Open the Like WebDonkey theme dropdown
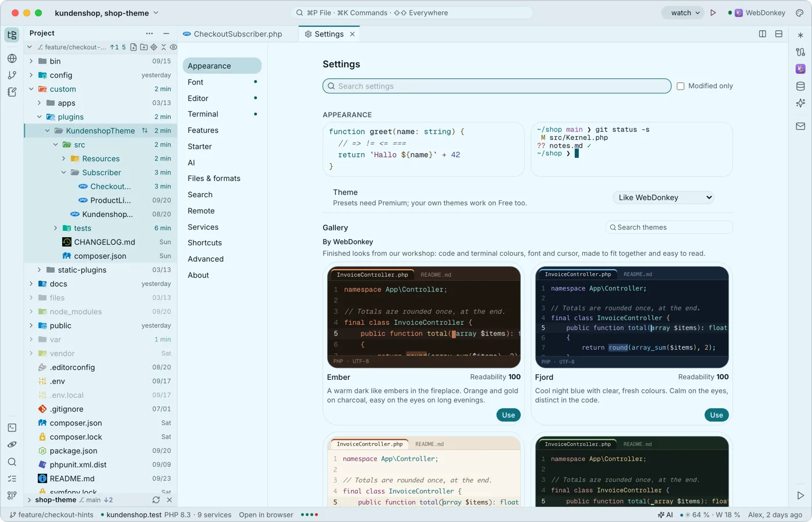The height and width of the screenshot is (522, 812). (663, 198)
